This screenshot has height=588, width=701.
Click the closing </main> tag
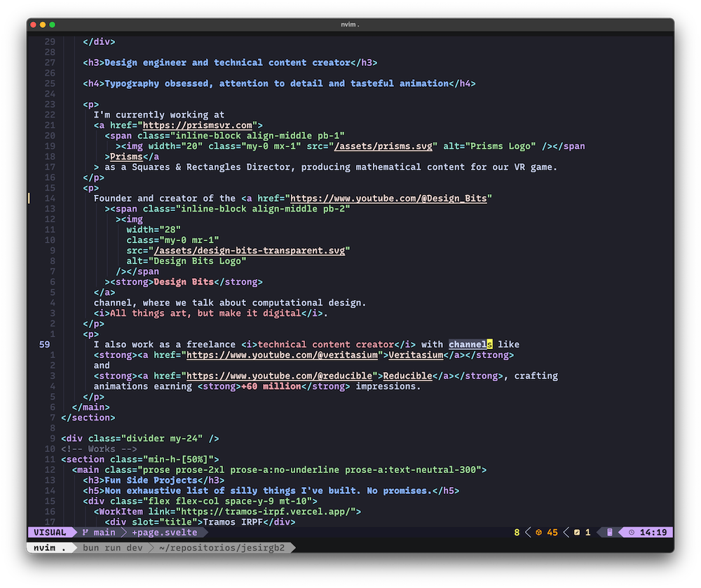(x=90, y=407)
